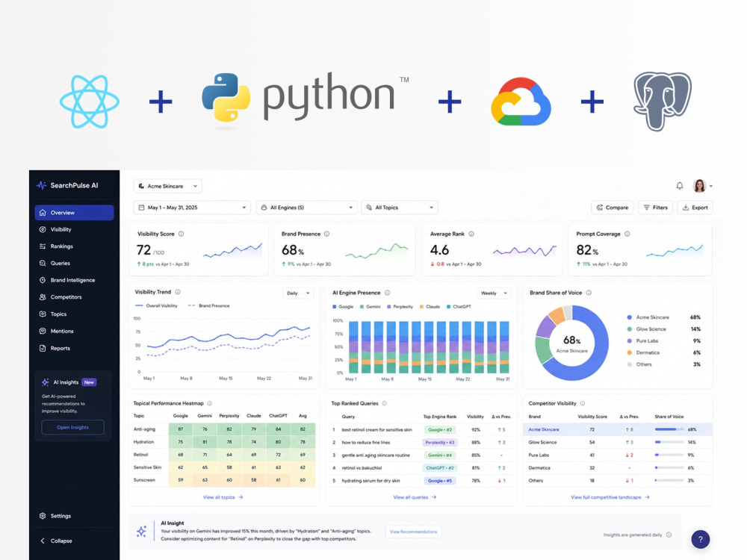Open the Acme Skincare brand dropdown
Viewport: 747px width, 560px height.
coord(167,186)
